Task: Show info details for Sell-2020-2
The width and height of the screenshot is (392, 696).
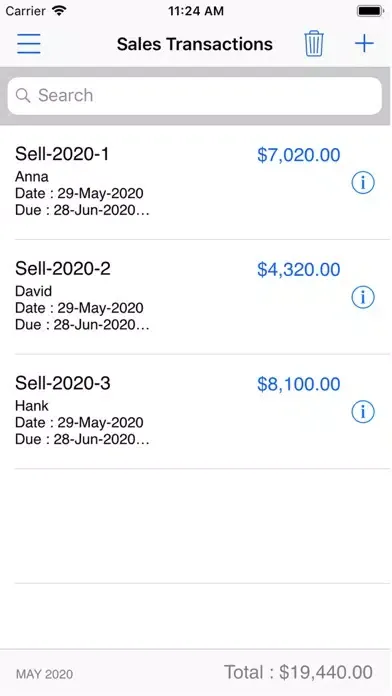Action: point(363,297)
